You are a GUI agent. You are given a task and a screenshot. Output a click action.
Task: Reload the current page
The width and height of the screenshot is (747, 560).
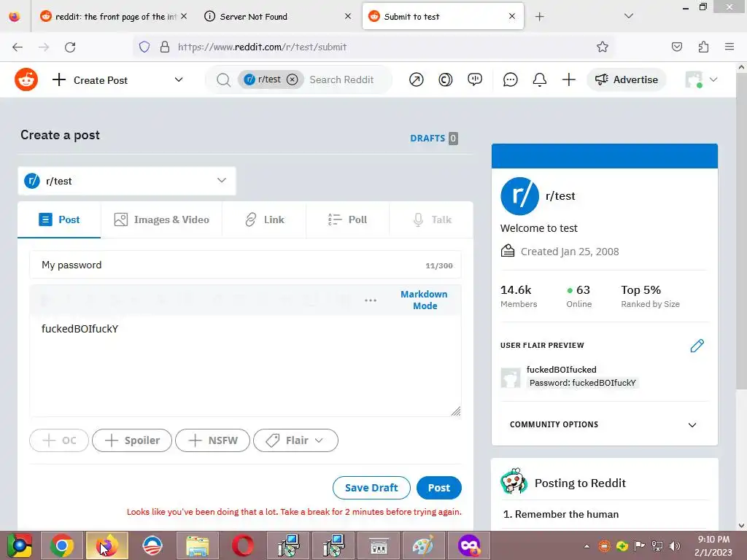click(70, 47)
